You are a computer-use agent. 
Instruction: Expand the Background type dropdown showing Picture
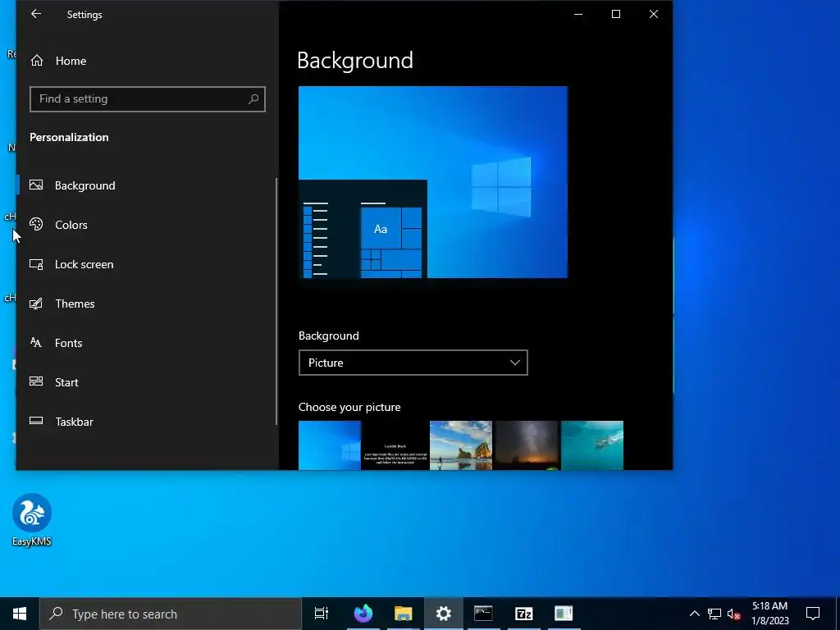pyautogui.click(x=413, y=363)
